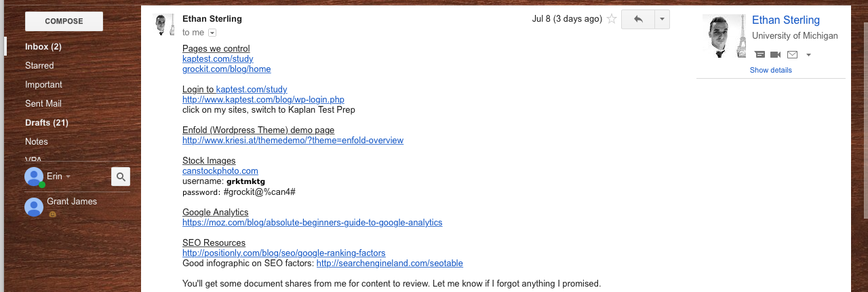868x292 pixels.
Task: Open the Inbox folder
Action: click(43, 47)
